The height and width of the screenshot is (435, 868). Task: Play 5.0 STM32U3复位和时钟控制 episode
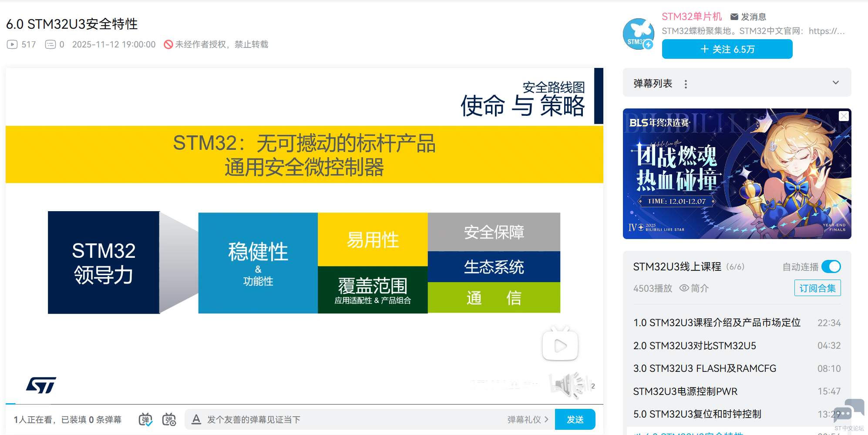(737, 414)
